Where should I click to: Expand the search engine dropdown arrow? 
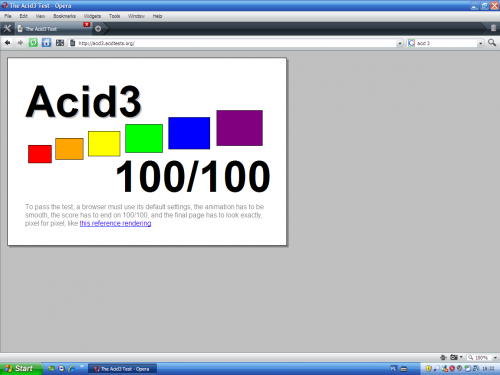[480, 43]
